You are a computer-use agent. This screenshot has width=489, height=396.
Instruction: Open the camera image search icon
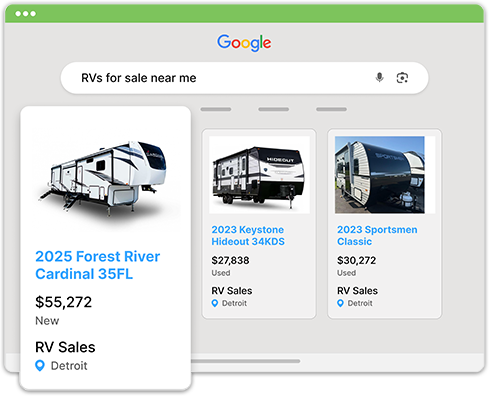(x=402, y=78)
